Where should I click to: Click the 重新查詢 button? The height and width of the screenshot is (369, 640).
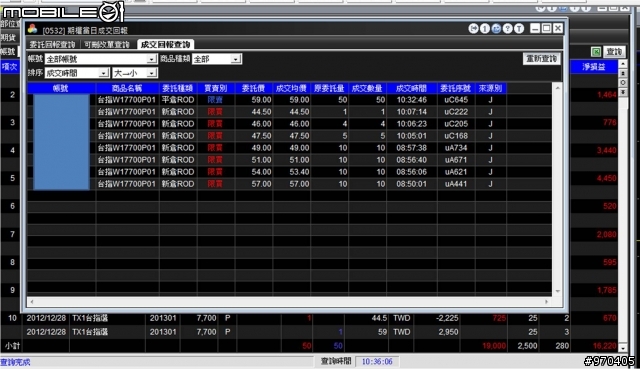click(542, 59)
